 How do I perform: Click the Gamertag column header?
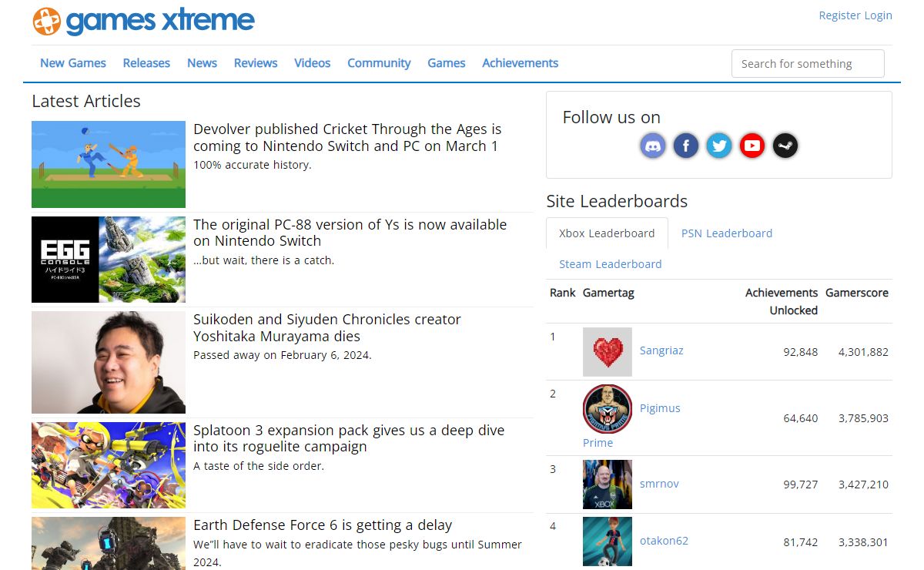608,293
